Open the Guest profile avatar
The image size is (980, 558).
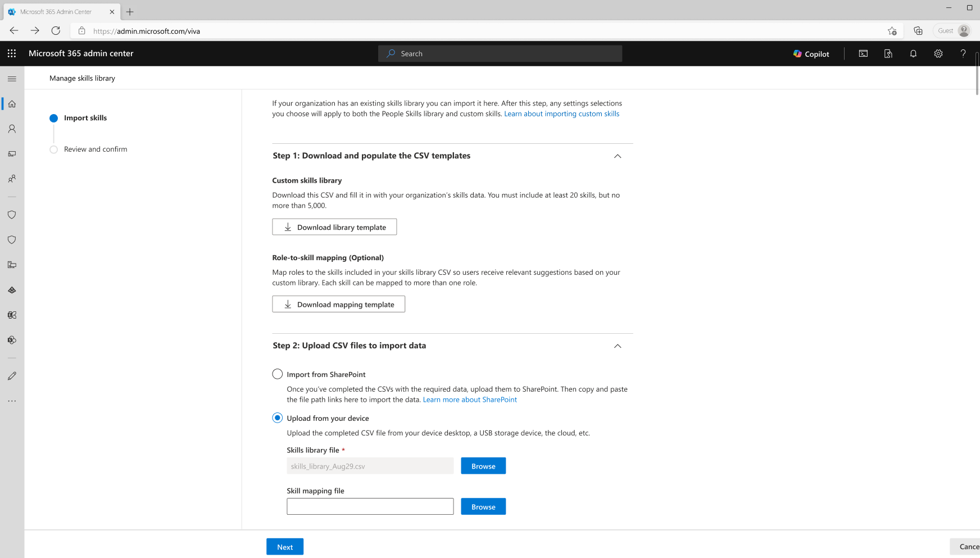964,31
